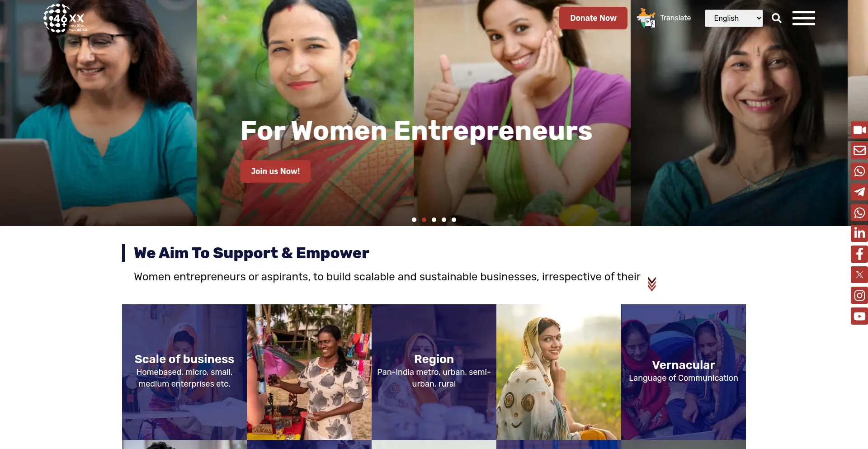Viewport: 868px width, 449px height.
Task: Expand text with red double chevron
Action: pyautogui.click(x=652, y=284)
